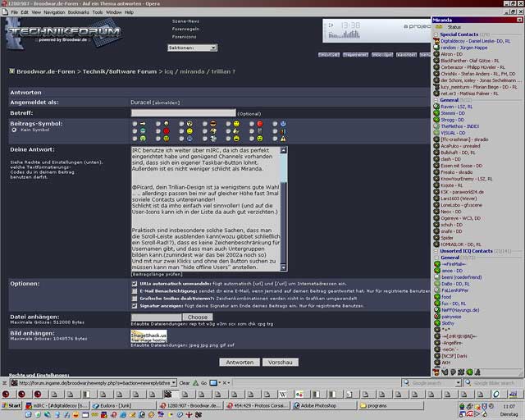
Task: Click the Clear button in address bar
Action: coord(185,383)
